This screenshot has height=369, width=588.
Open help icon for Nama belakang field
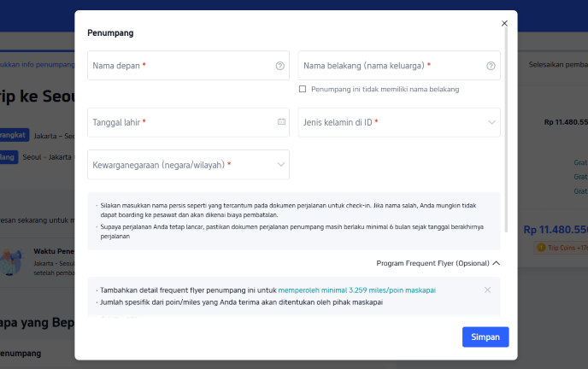[x=491, y=66]
